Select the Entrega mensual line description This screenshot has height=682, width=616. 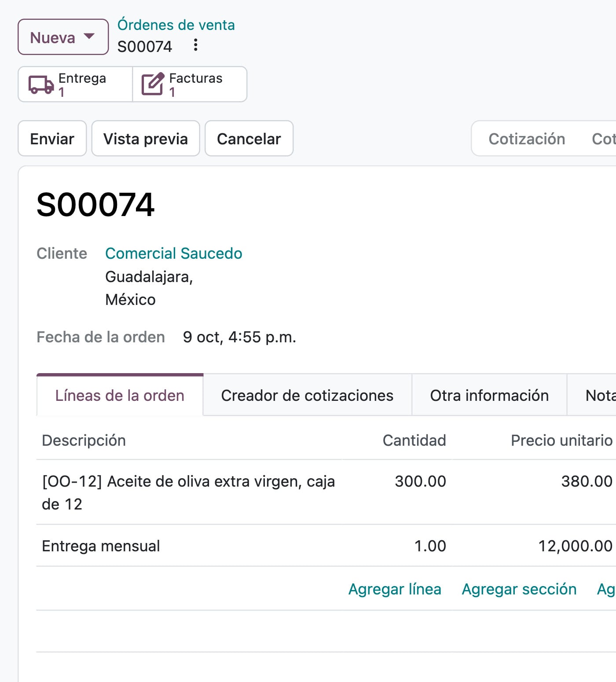coord(101,546)
